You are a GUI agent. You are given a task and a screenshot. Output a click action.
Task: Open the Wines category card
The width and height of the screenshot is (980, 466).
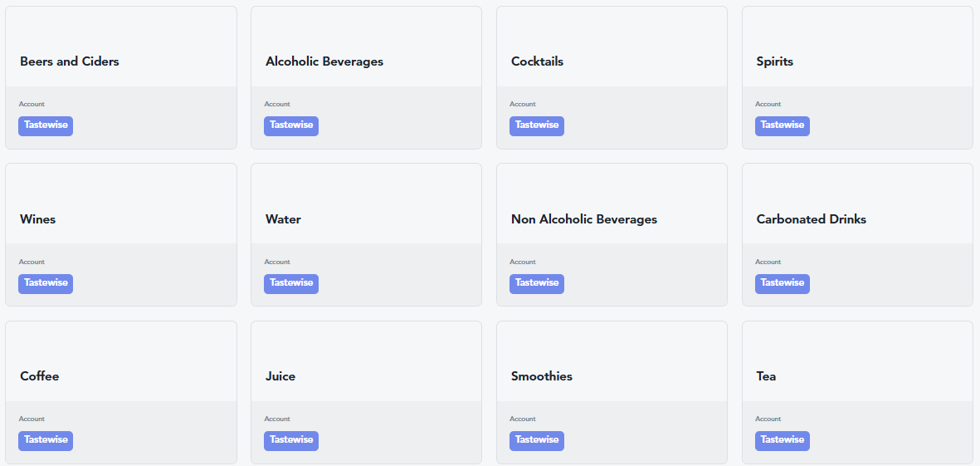point(38,219)
